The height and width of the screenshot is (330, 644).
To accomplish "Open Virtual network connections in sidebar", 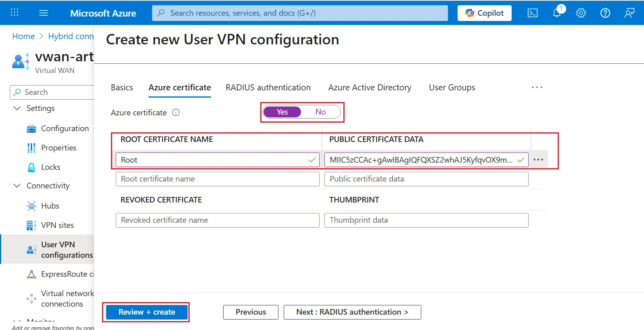I will (67, 299).
